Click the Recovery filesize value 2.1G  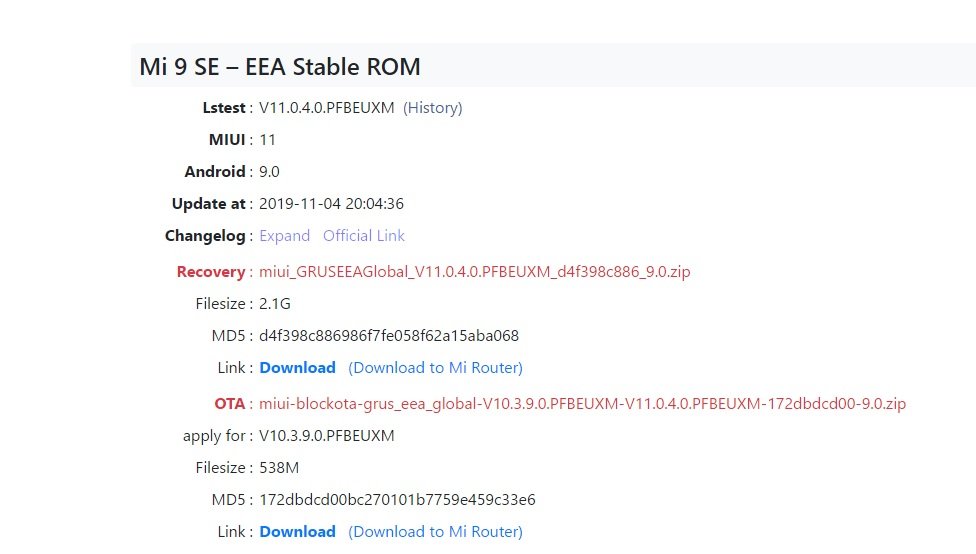point(274,304)
